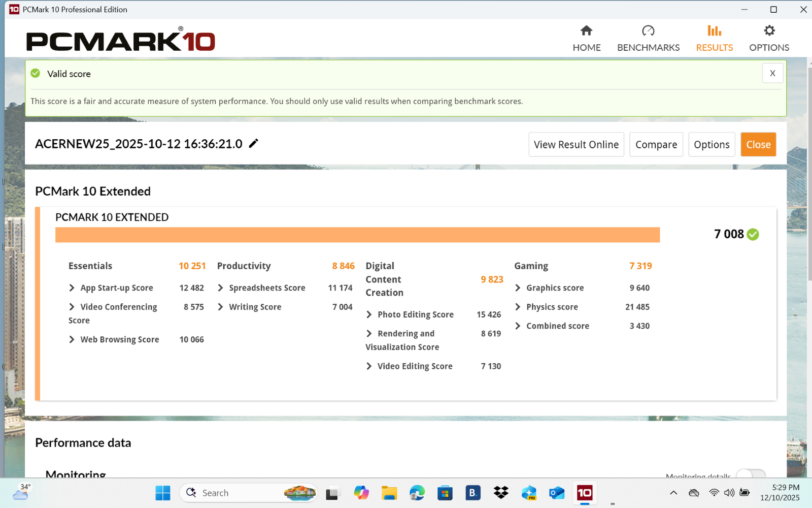812x508 pixels.
Task: Click the orange PCMark 10 Extended score bar
Action: coord(357,235)
